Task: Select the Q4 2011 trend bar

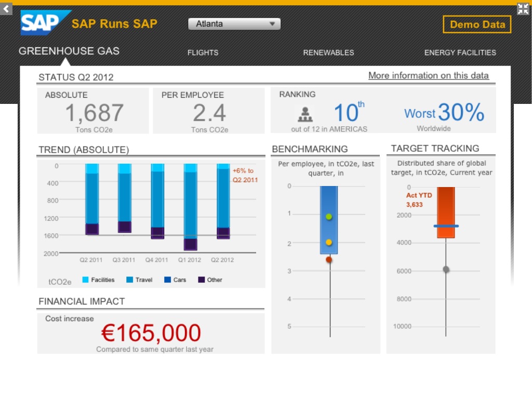Action: tap(157, 201)
